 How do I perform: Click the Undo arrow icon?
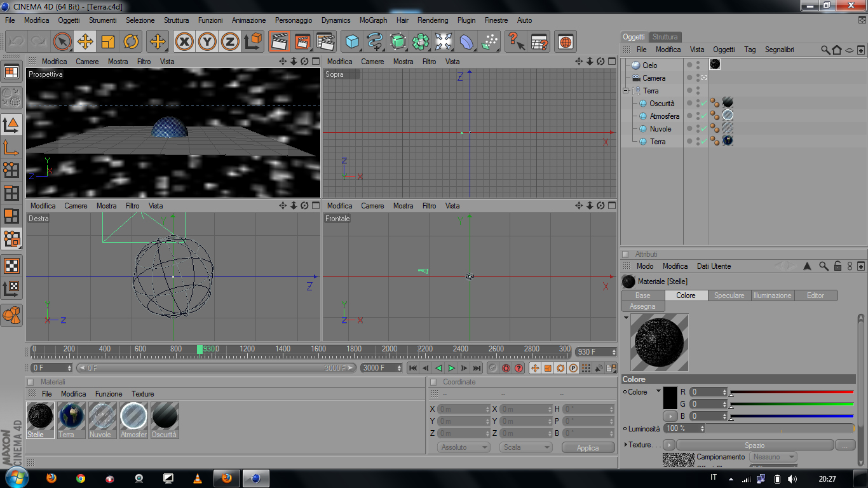[17, 42]
